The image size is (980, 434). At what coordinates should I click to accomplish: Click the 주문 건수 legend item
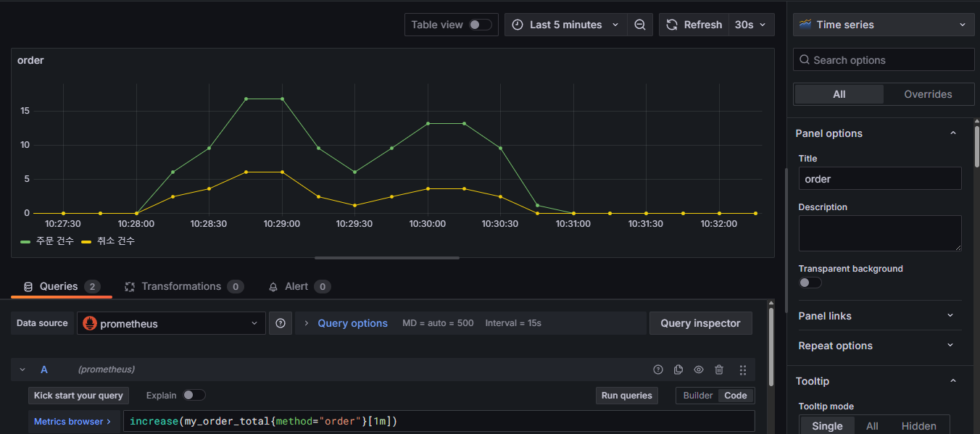[x=55, y=241]
